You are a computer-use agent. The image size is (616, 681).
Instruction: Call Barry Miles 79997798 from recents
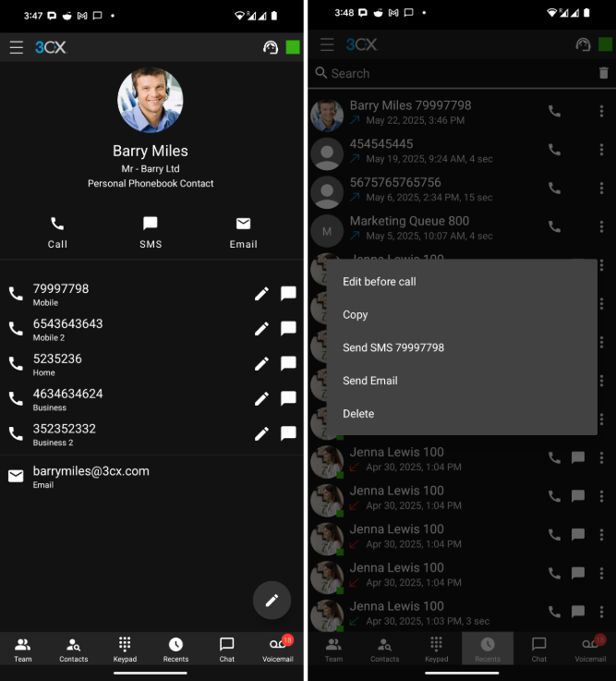(554, 112)
